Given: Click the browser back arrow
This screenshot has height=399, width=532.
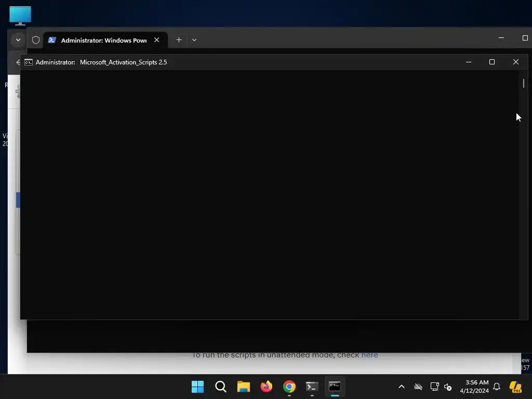Looking at the screenshot, I should (x=18, y=62).
